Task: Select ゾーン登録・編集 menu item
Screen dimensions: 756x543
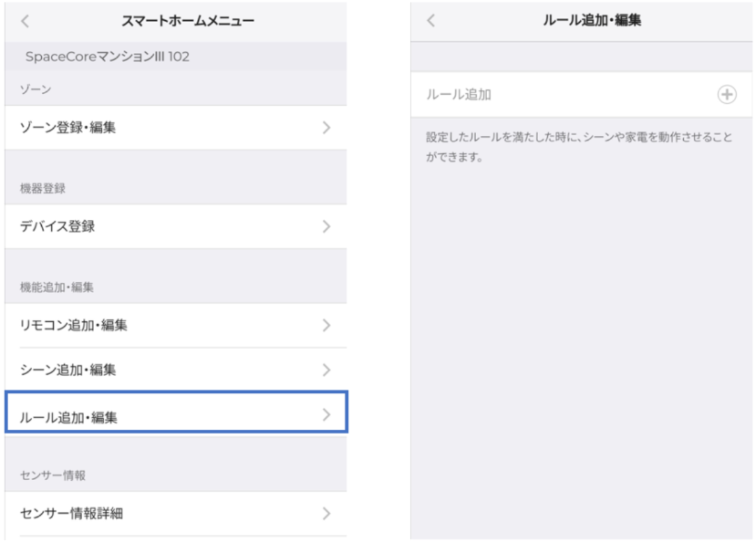Action: [x=175, y=128]
